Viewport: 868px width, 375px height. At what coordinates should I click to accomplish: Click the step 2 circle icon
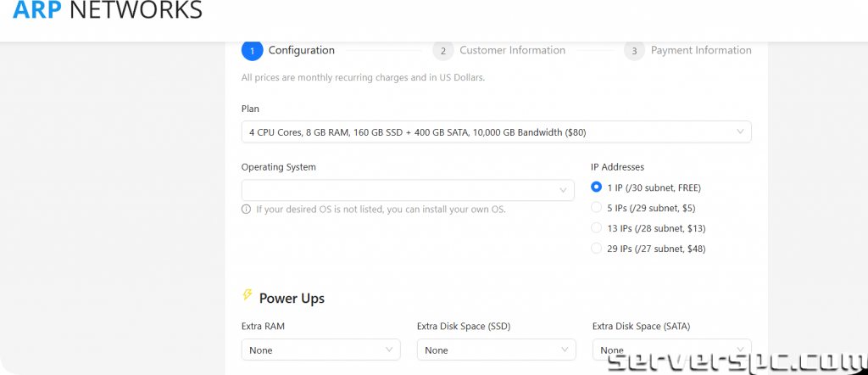tap(442, 51)
